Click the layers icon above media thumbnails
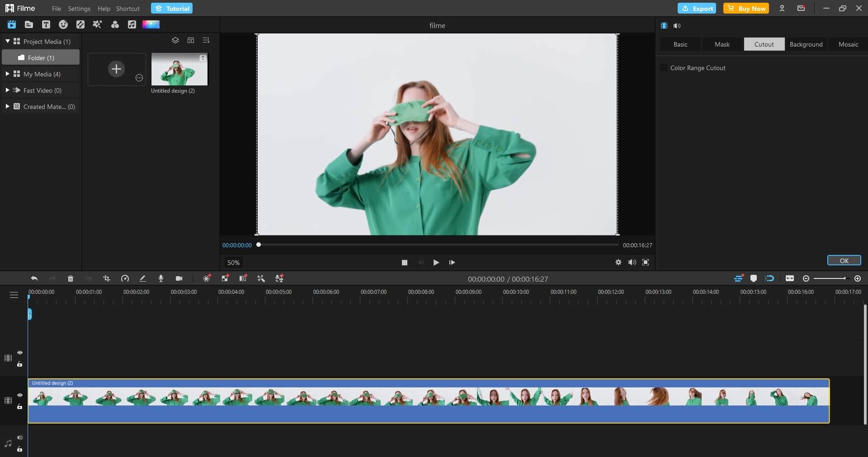The height and width of the screenshot is (457, 868). [175, 40]
